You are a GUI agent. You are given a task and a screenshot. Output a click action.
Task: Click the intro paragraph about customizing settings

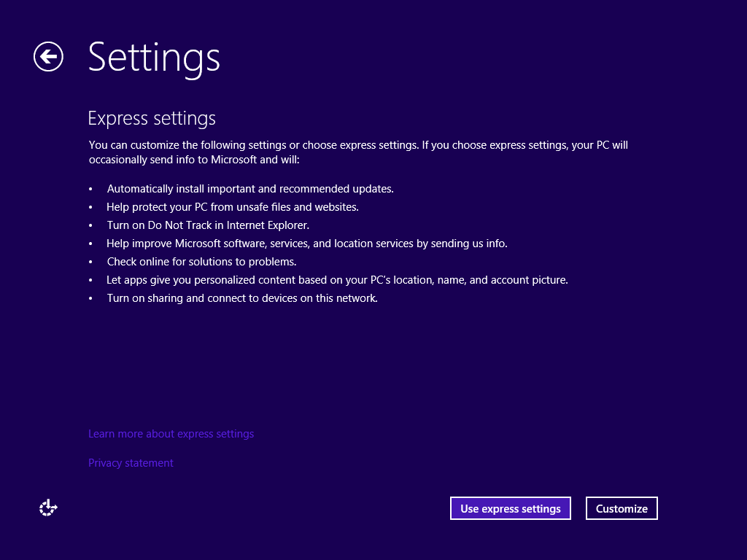pyautogui.click(x=357, y=152)
